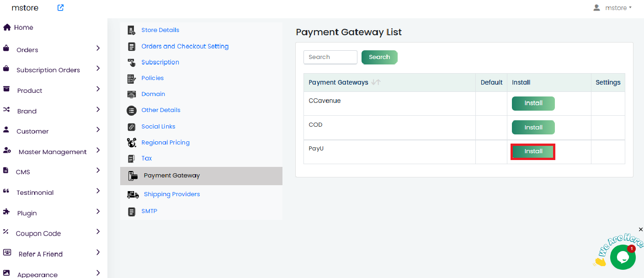Click the Subscription hand icon
The height and width of the screenshot is (278, 644).
pyautogui.click(x=132, y=63)
